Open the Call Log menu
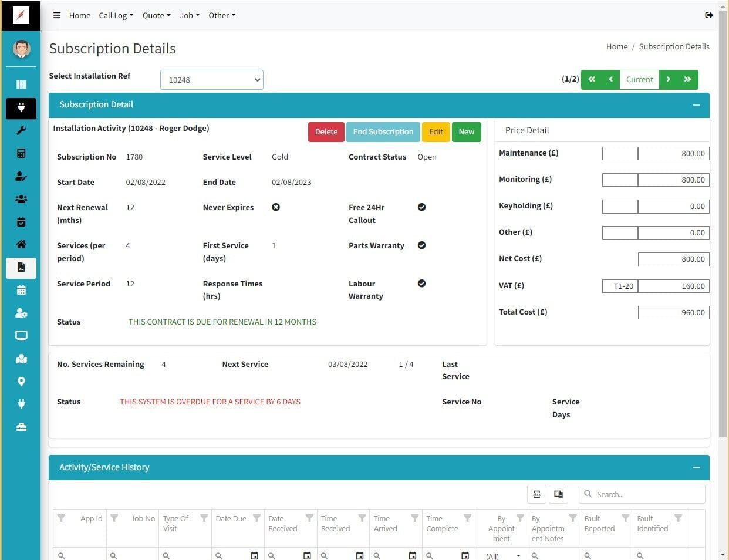The width and height of the screenshot is (729, 560). pyautogui.click(x=116, y=15)
